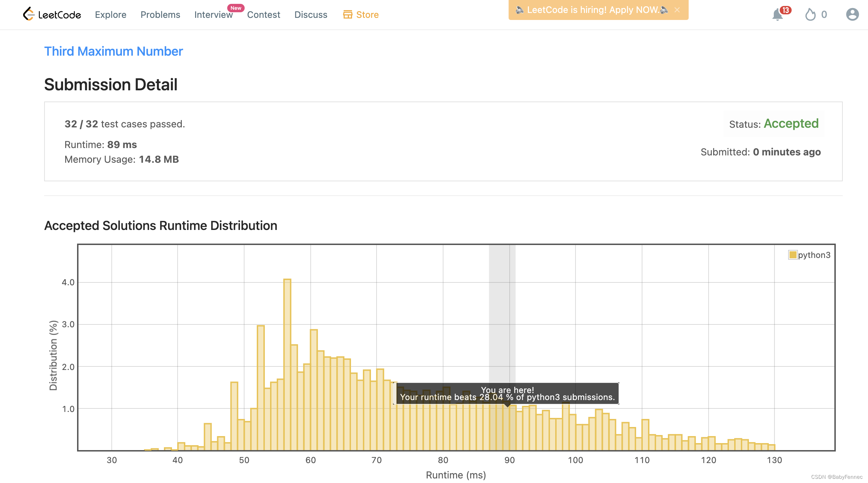Click the You are here tooltip
This screenshot has height=483, width=868.
point(507,393)
